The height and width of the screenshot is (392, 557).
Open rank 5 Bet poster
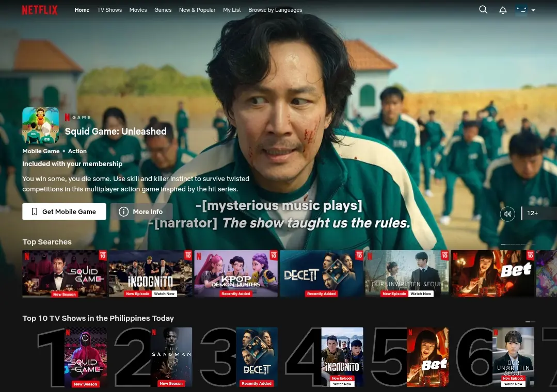pyautogui.click(x=428, y=357)
